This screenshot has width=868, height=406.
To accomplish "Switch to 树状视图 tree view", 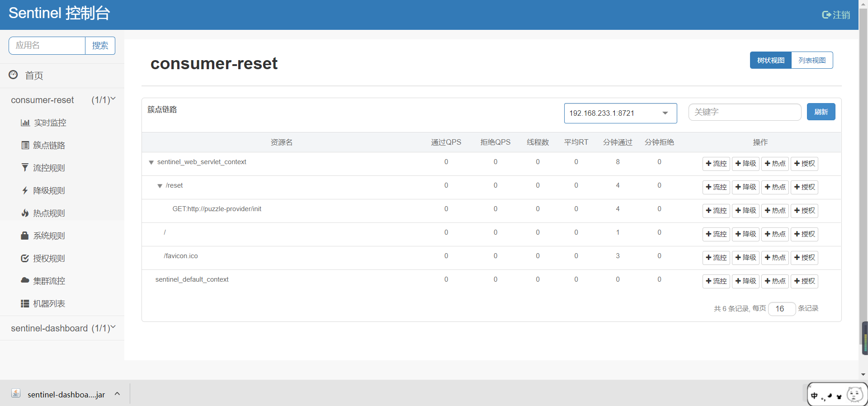I will 771,60.
